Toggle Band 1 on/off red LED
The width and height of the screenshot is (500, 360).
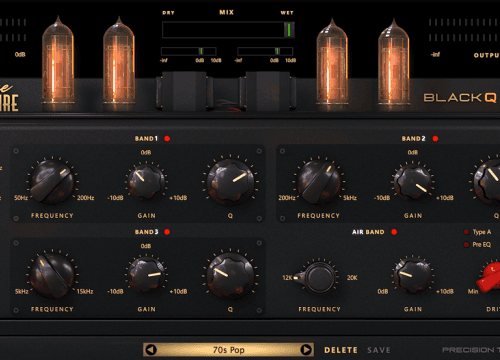[x=167, y=138]
